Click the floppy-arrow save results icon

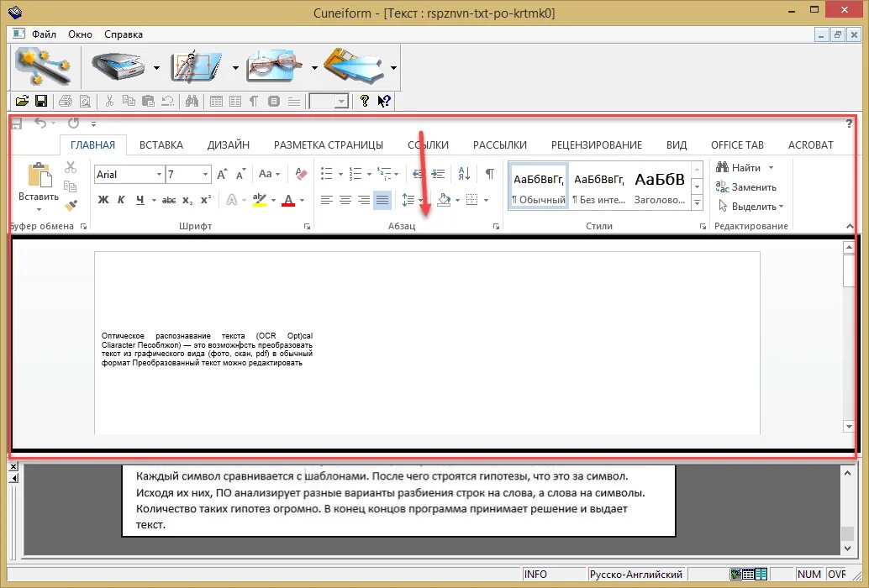click(354, 67)
